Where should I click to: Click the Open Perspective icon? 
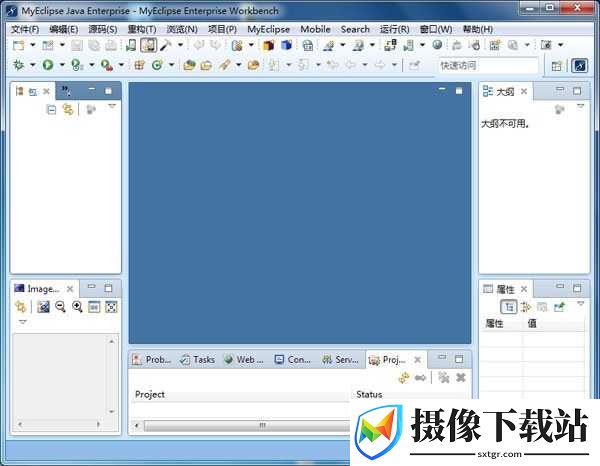[556, 66]
